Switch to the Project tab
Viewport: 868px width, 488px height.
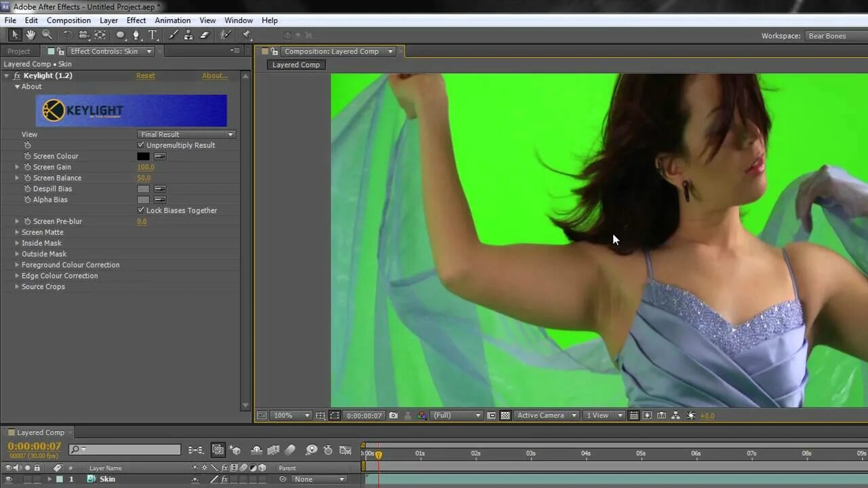[x=18, y=51]
